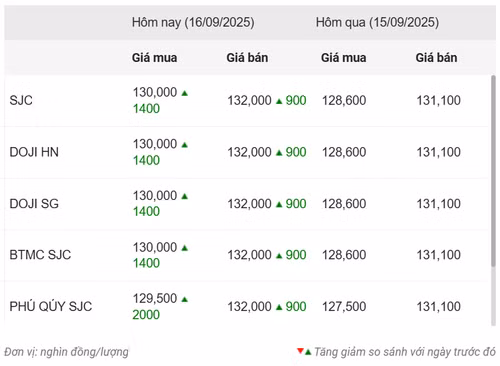Image resolution: width=500 pixels, height=366 pixels.
Task: Click the sell price up arrow in PHÚ QÚY SJC row
Action: [x=279, y=307]
